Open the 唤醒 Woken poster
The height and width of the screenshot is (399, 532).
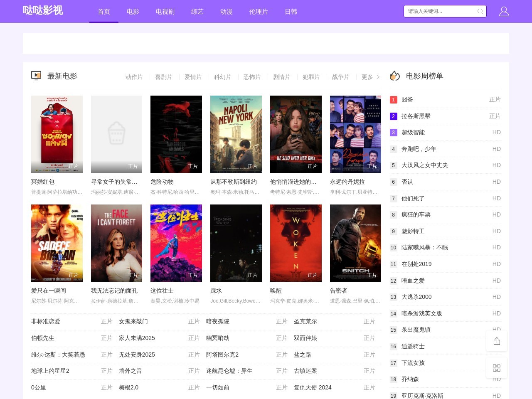[296, 243]
